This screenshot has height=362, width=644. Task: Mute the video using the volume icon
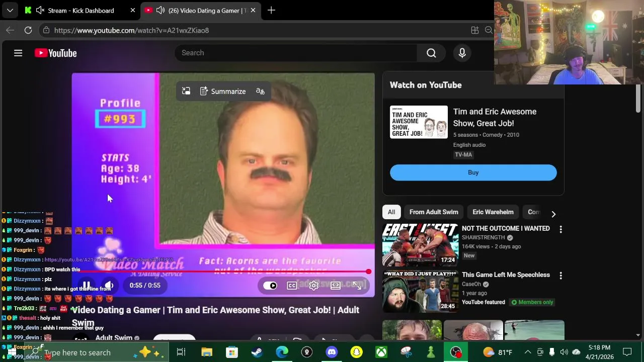[109, 285]
